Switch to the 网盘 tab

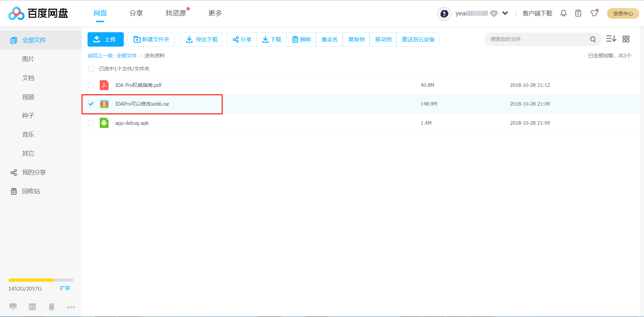(100, 13)
